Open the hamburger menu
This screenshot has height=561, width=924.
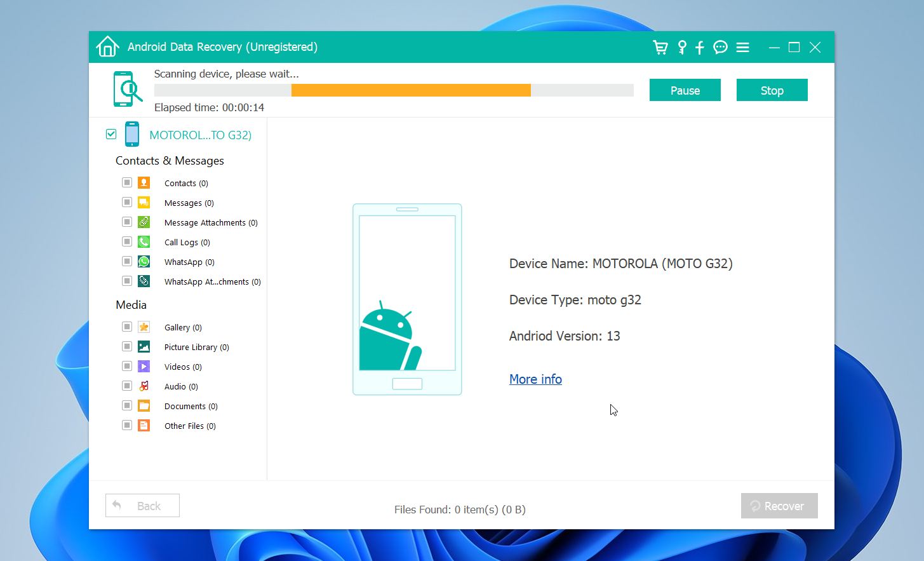coord(742,47)
